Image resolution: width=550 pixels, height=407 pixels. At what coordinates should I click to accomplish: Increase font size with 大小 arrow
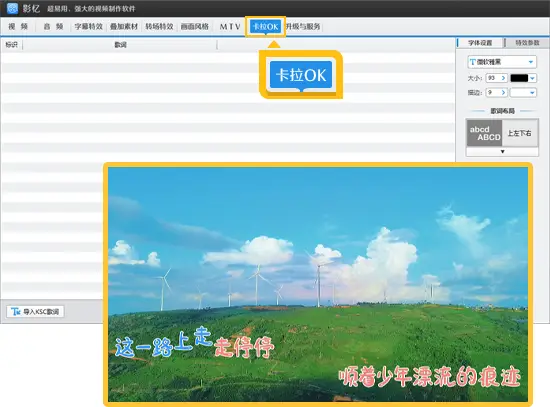point(503,78)
